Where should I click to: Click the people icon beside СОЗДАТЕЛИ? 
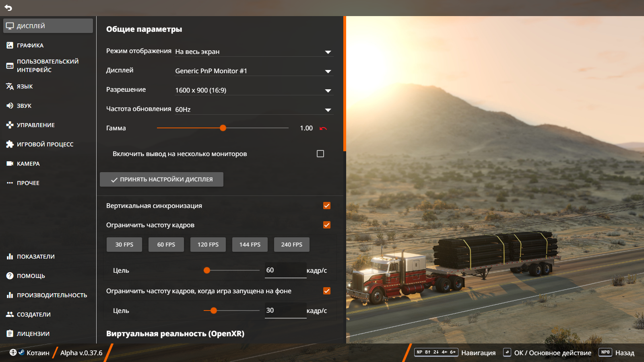tap(10, 314)
